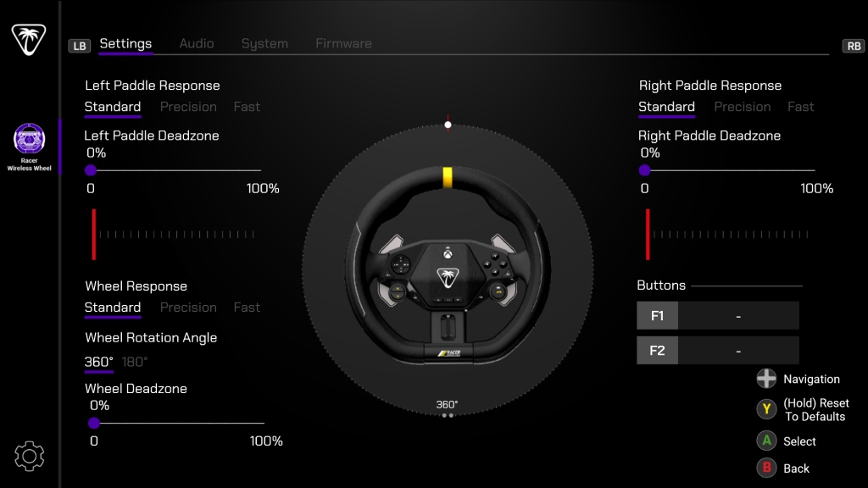Set Wheel Response to Standard
The image size is (868, 488).
[x=113, y=308]
